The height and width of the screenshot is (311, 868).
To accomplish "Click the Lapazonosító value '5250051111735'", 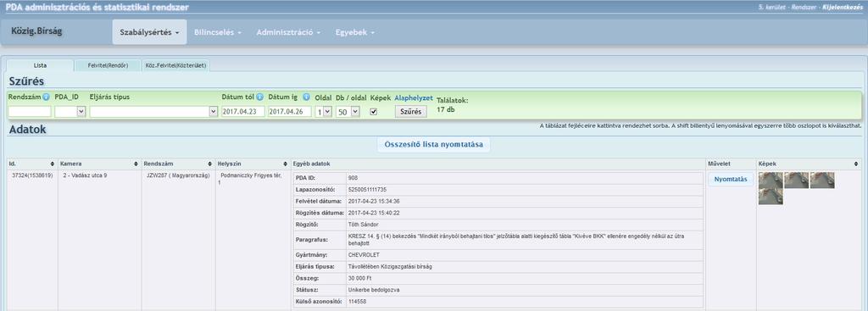I will (x=368, y=189).
